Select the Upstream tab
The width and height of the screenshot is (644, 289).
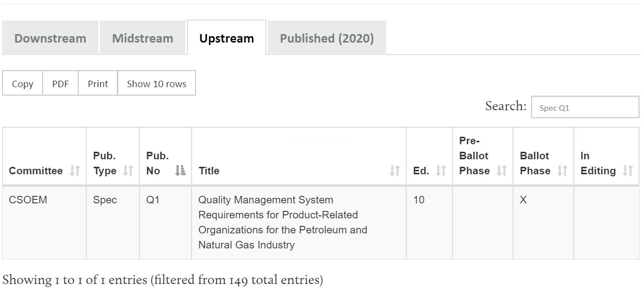[227, 38]
